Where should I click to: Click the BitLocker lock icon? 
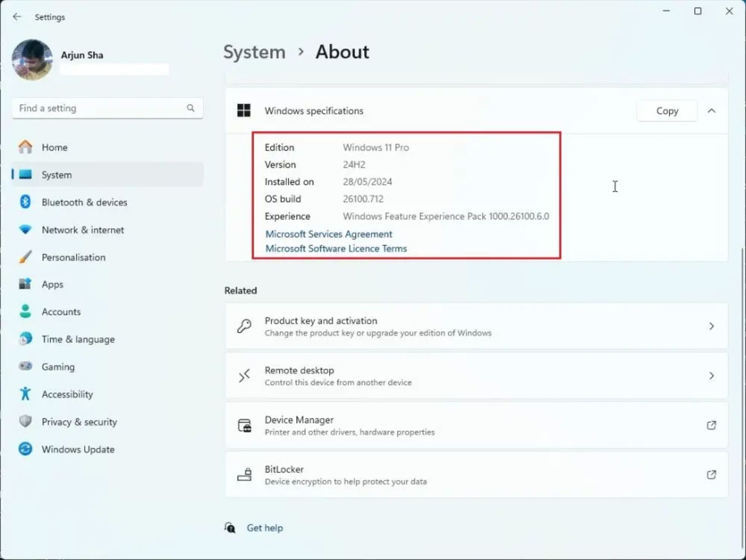click(x=244, y=475)
